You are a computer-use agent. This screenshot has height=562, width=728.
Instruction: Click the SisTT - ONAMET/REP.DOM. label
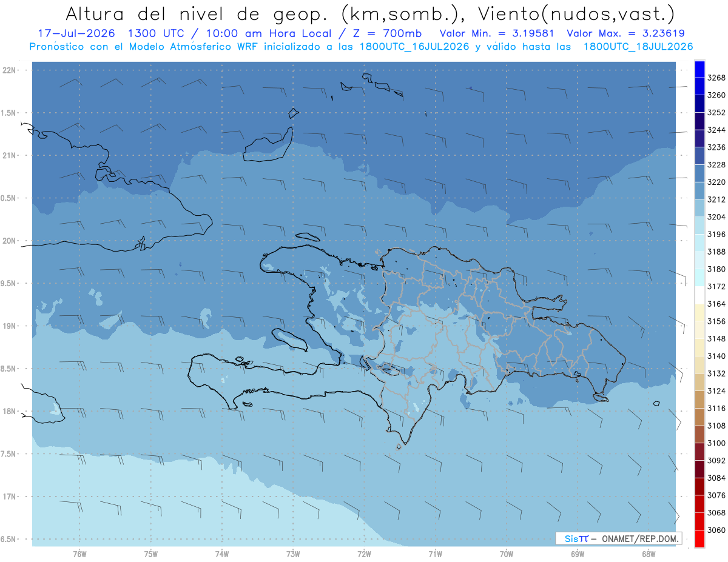pyautogui.click(x=618, y=538)
